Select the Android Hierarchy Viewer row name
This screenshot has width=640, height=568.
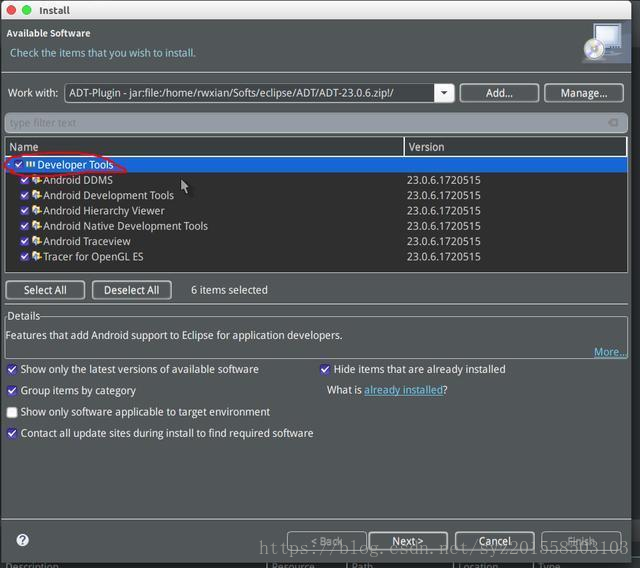[104, 211]
